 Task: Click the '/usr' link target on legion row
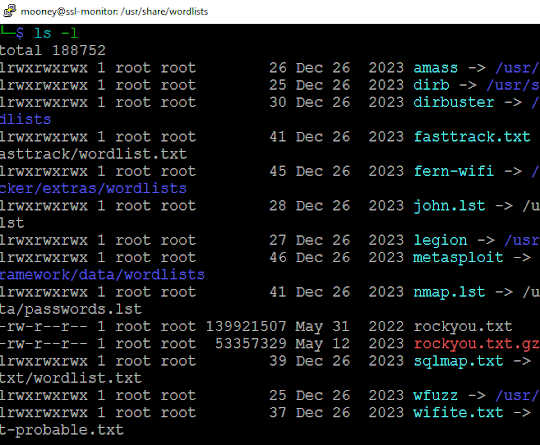click(x=522, y=240)
